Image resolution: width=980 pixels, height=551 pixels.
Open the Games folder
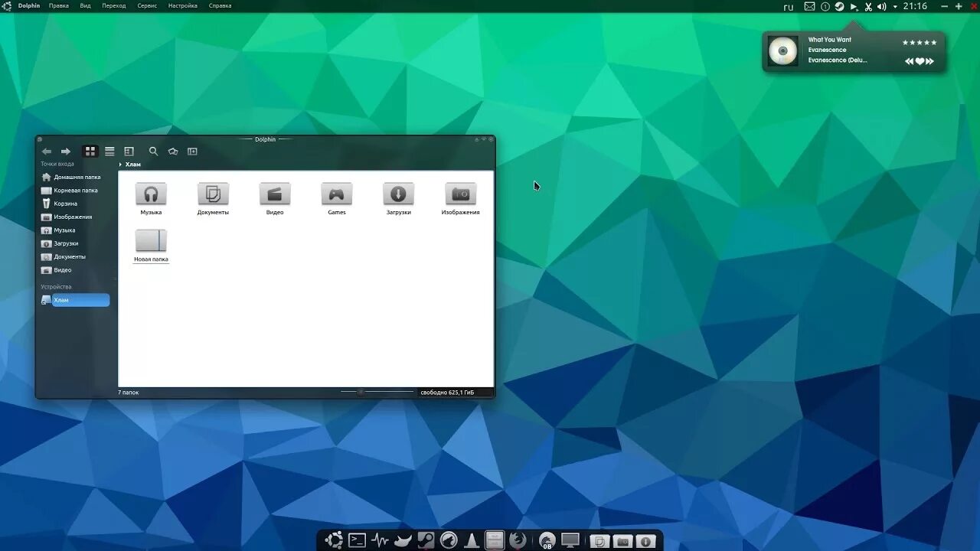[337, 199]
